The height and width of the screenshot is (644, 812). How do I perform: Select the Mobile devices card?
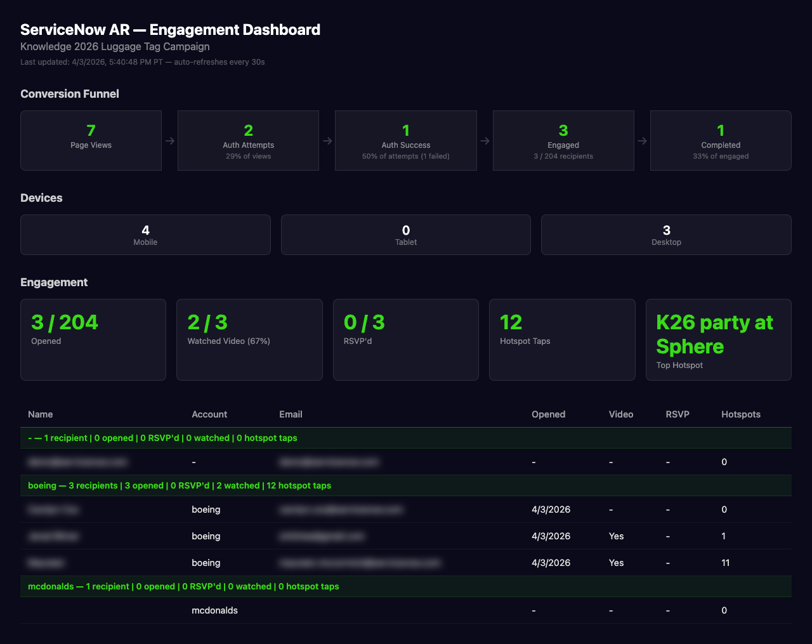point(145,234)
